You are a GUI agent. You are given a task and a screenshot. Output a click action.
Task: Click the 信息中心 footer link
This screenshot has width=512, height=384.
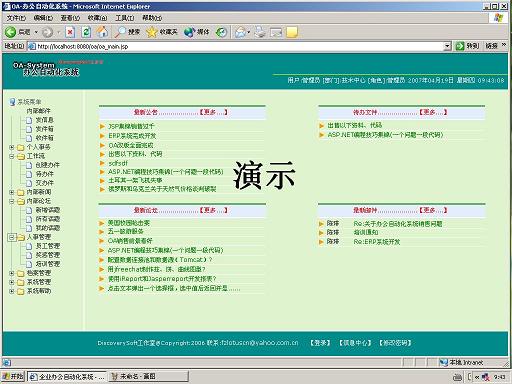355,343
